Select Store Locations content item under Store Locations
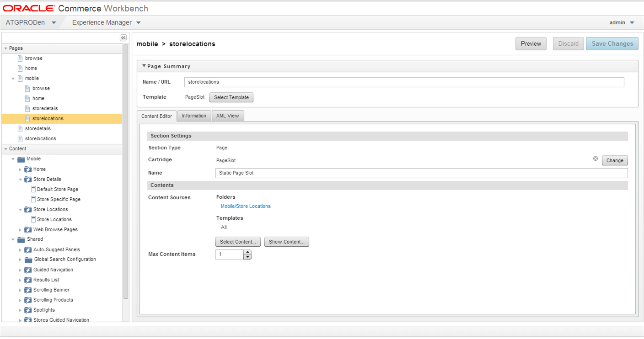 54,219
